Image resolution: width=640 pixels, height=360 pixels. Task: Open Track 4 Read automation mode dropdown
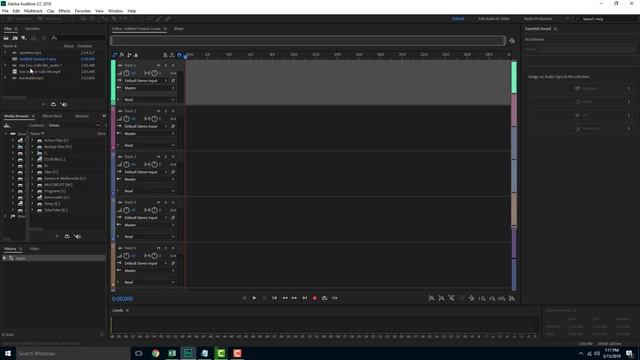149,237
